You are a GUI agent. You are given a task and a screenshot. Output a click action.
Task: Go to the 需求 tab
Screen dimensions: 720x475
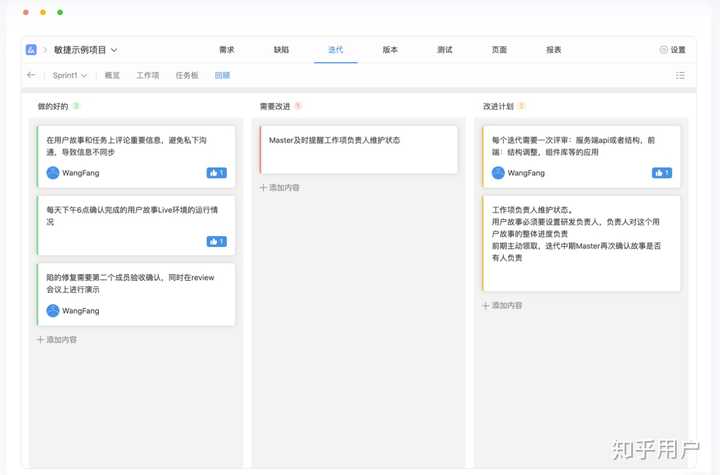(227, 50)
